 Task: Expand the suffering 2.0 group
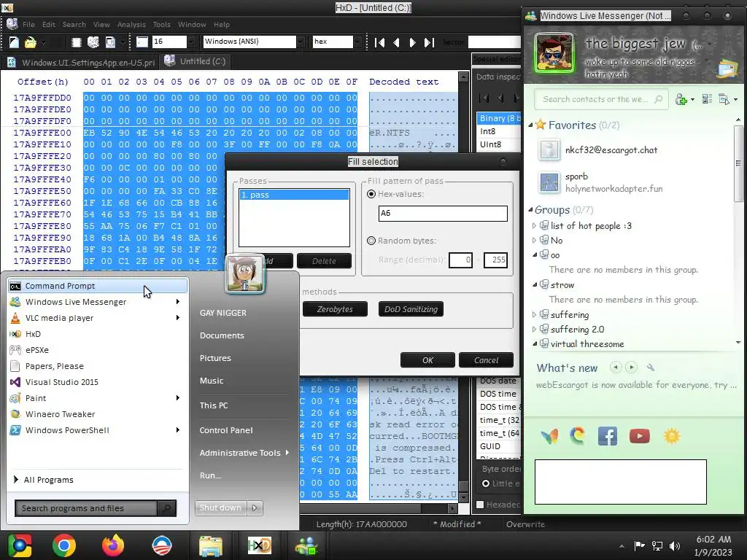point(535,329)
